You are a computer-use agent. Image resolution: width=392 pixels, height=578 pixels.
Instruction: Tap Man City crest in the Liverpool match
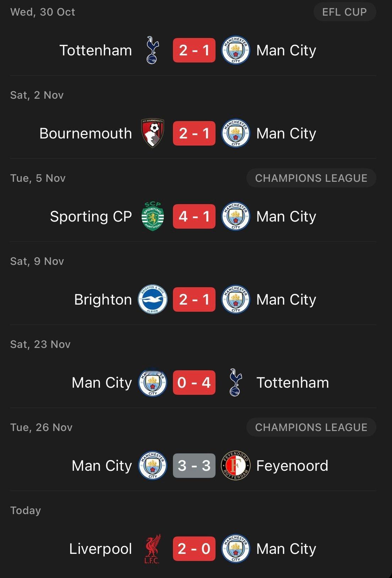pyautogui.click(x=236, y=549)
